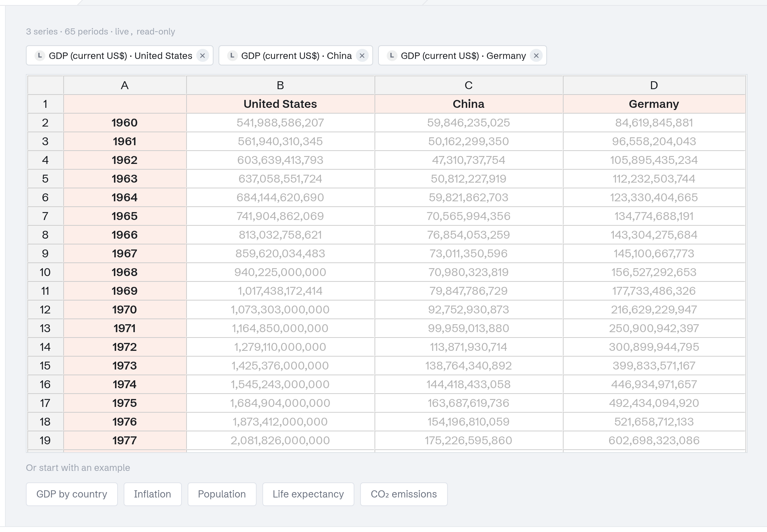767x532 pixels.
Task: Click the 1972 year cell
Action: (125, 347)
